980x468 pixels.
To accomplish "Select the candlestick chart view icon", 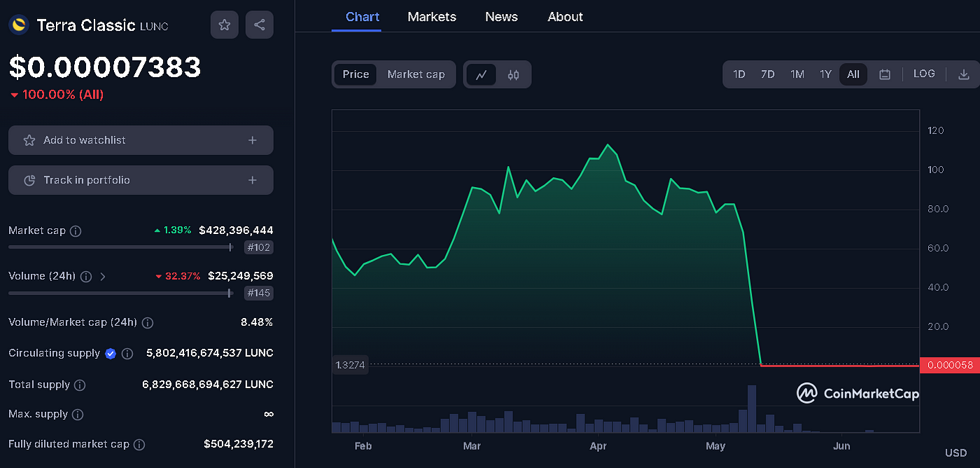I will coord(514,75).
